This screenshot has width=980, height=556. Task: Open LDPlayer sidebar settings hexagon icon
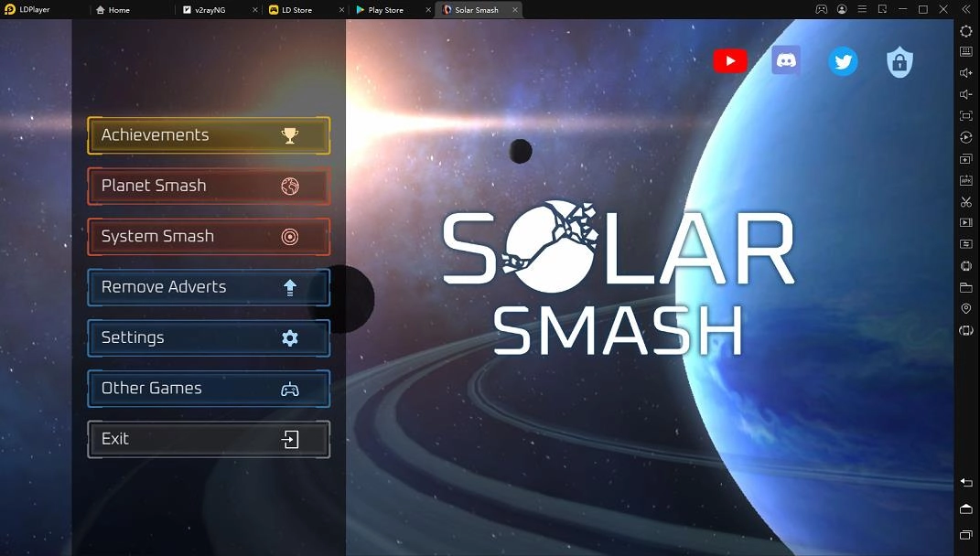tap(966, 31)
